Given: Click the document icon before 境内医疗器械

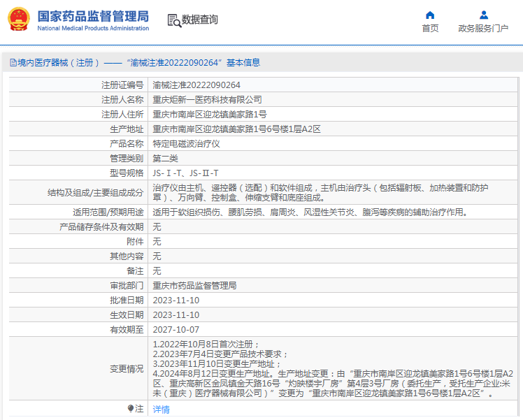Looking at the screenshot, I should (x=13, y=63).
